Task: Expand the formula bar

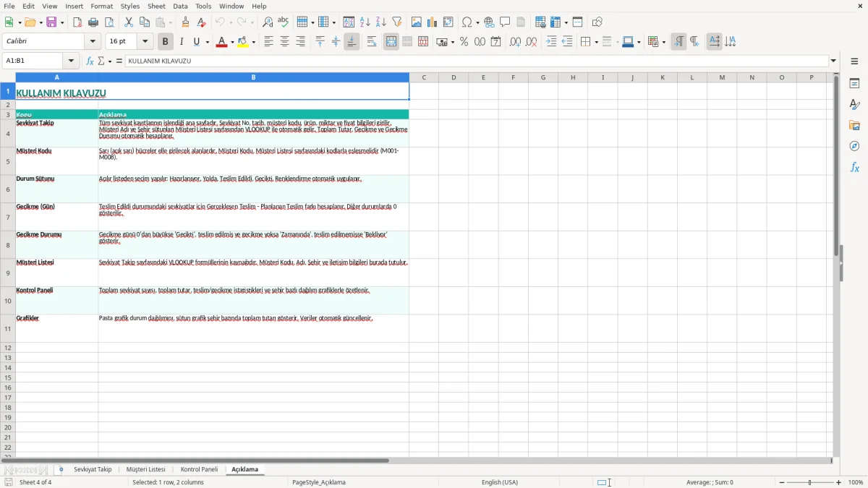Action: 833,61
